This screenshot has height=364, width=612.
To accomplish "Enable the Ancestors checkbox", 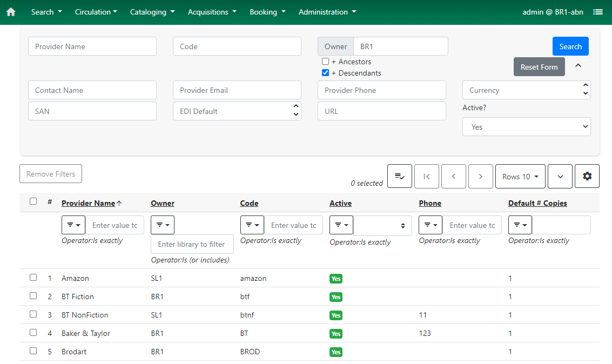I will coord(325,62).
